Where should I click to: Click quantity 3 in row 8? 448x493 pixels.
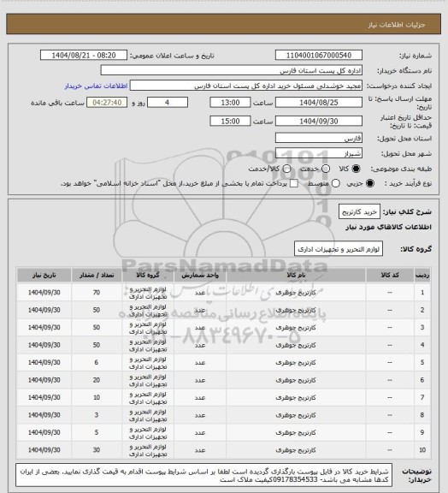pos(97,415)
